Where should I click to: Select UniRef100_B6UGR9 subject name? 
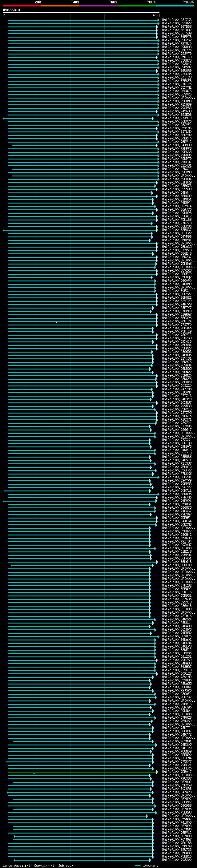pos(177,71)
